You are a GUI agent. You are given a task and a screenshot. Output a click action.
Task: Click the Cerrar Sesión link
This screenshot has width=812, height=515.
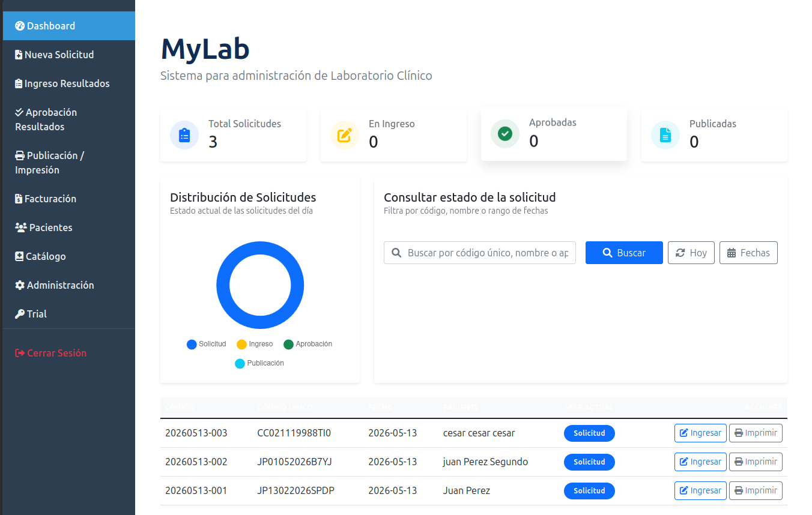point(68,353)
